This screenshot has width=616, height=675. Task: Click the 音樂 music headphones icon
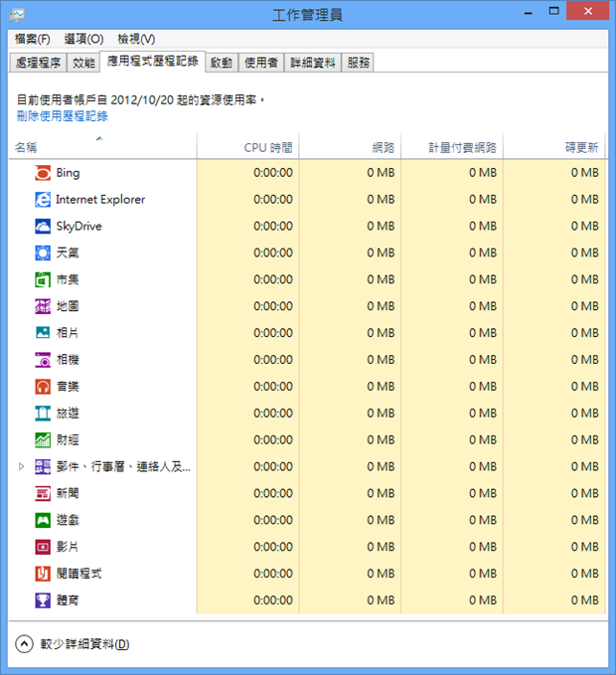click(43, 386)
